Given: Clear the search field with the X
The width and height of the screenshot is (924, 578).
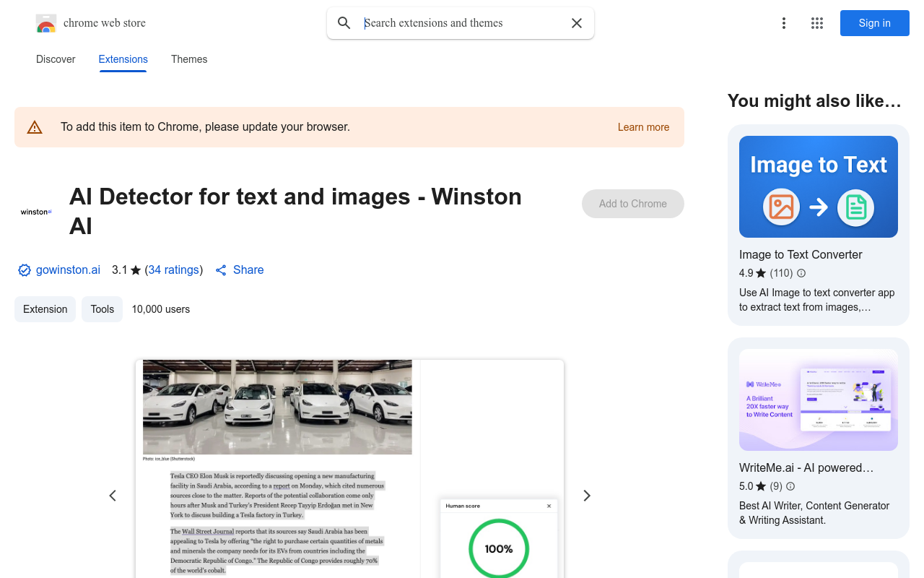Looking at the screenshot, I should point(577,23).
